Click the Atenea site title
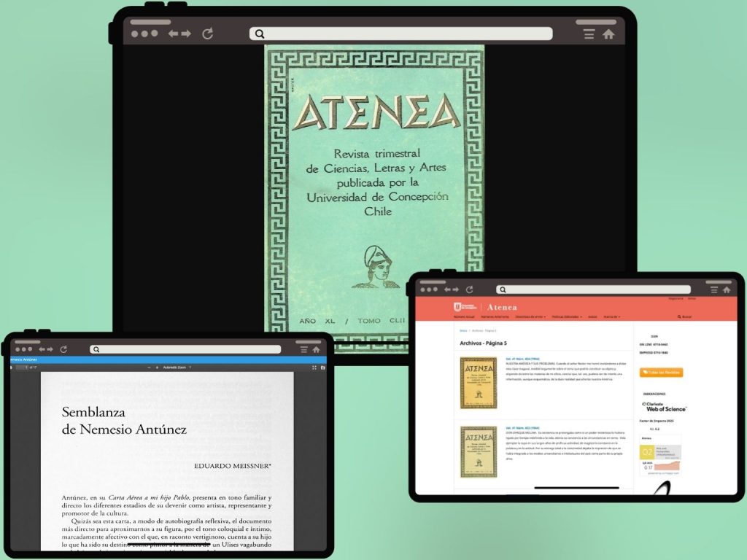The image size is (747, 560). coord(502,307)
